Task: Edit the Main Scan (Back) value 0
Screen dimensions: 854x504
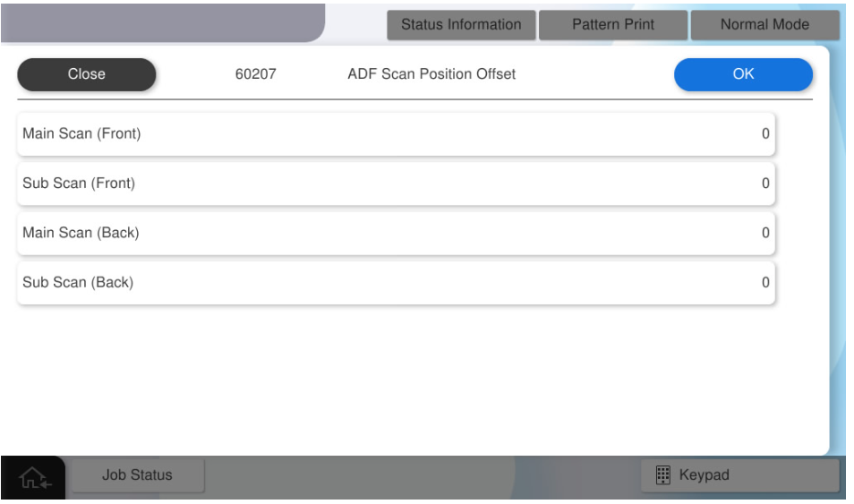Action: click(765, 233)
